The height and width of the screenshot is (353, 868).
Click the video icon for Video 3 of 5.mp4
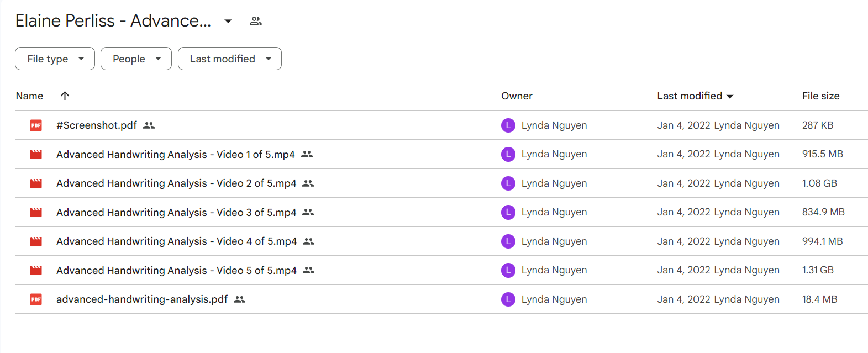click(x=36, y=212)
